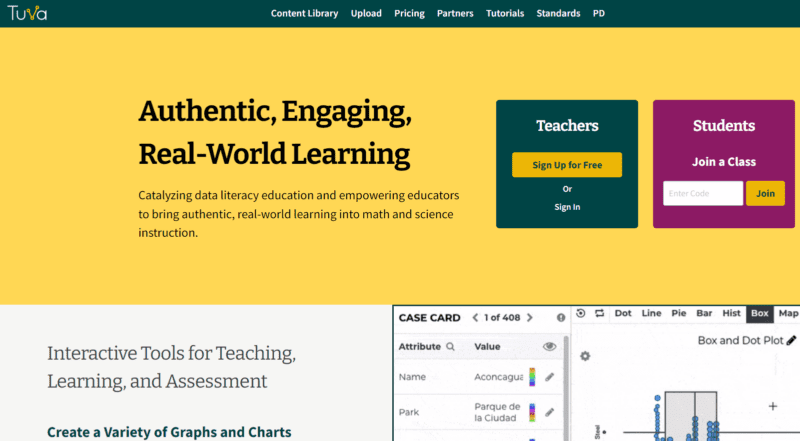The height and width of the screenshot is (441, 800).
Task: Go to next case with right chevron
Action: [530, 318]
